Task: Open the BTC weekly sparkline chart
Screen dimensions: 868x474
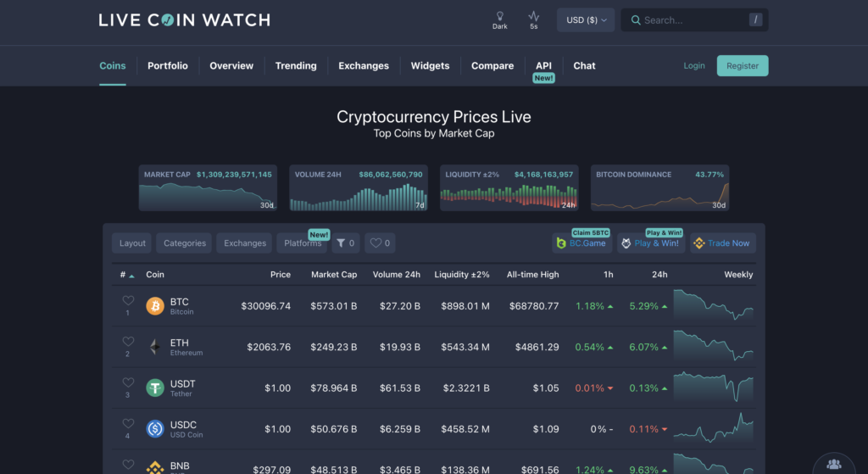Action: click(x=714, y=306)
